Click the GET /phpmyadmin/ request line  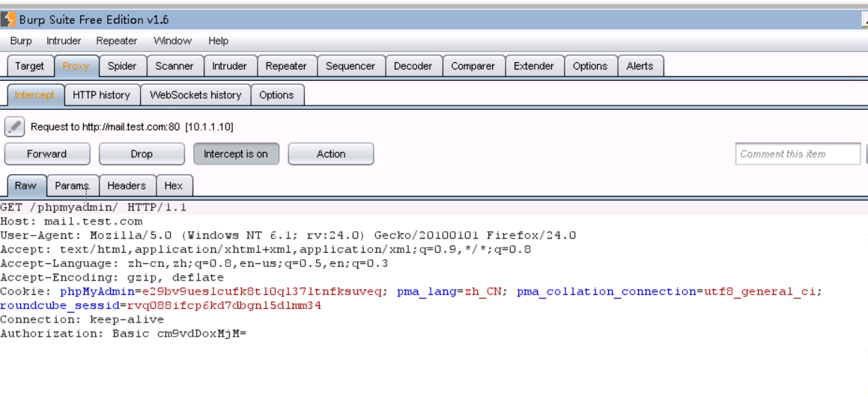tap(94, 208)
